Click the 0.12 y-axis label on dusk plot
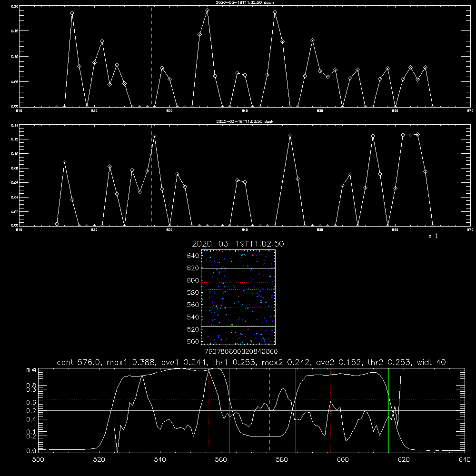 (x=15, y=139)
